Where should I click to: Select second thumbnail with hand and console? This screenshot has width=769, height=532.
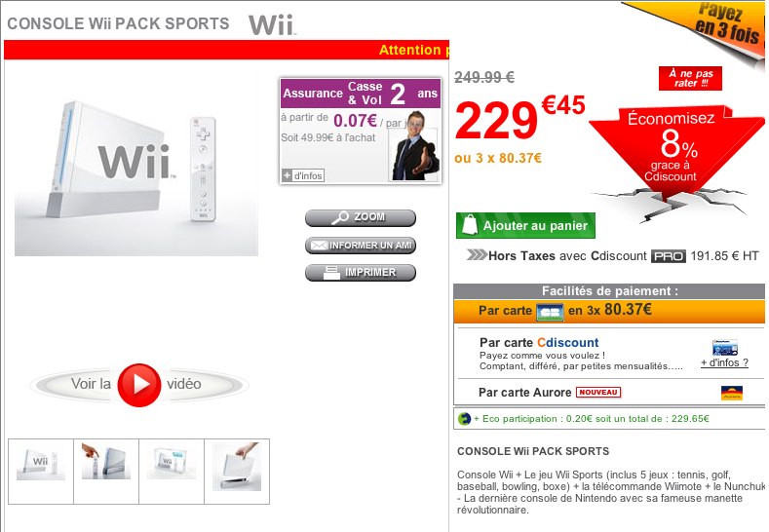point(106,472)
